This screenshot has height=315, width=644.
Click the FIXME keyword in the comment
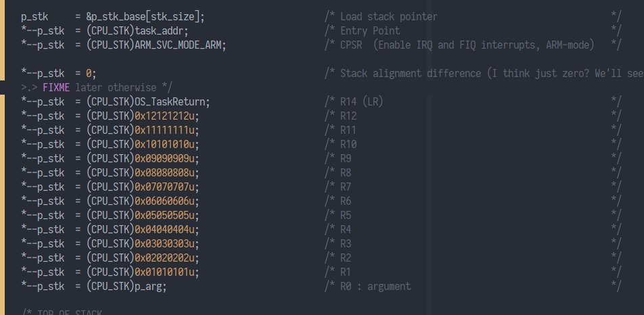point(55,87)
